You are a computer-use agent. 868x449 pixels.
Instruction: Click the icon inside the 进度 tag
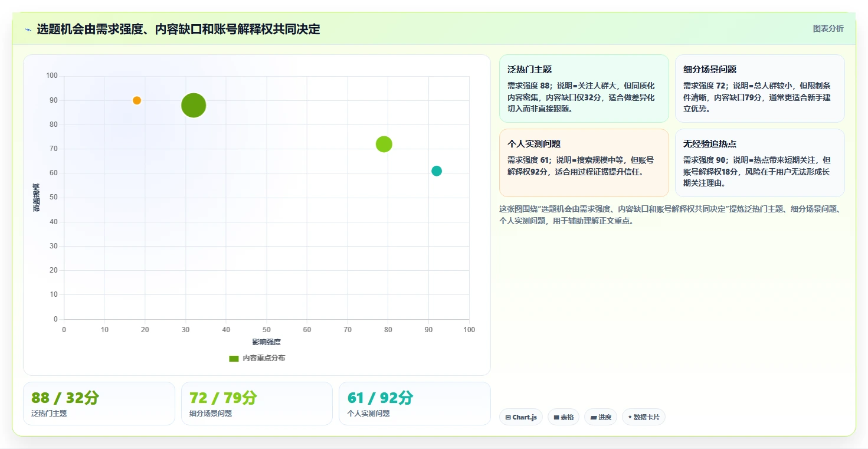pyautogui.click(x=593, y=418)
